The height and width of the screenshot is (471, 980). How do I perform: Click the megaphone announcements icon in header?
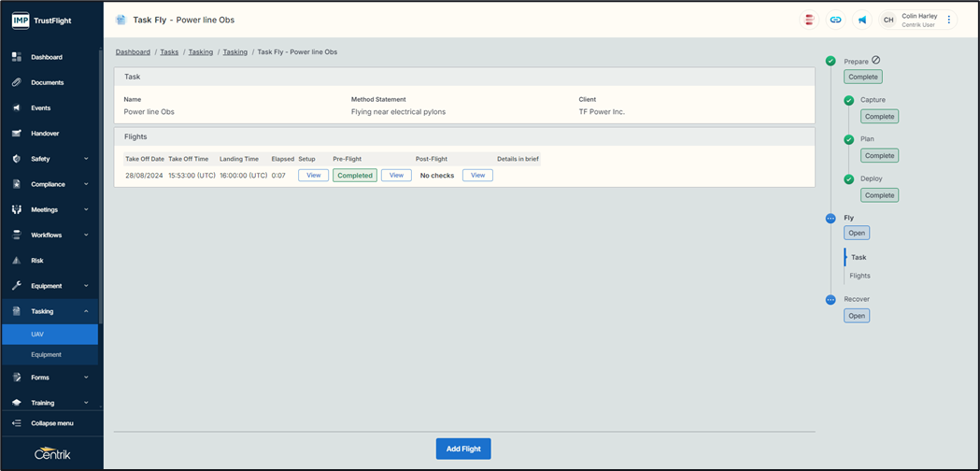861,20
